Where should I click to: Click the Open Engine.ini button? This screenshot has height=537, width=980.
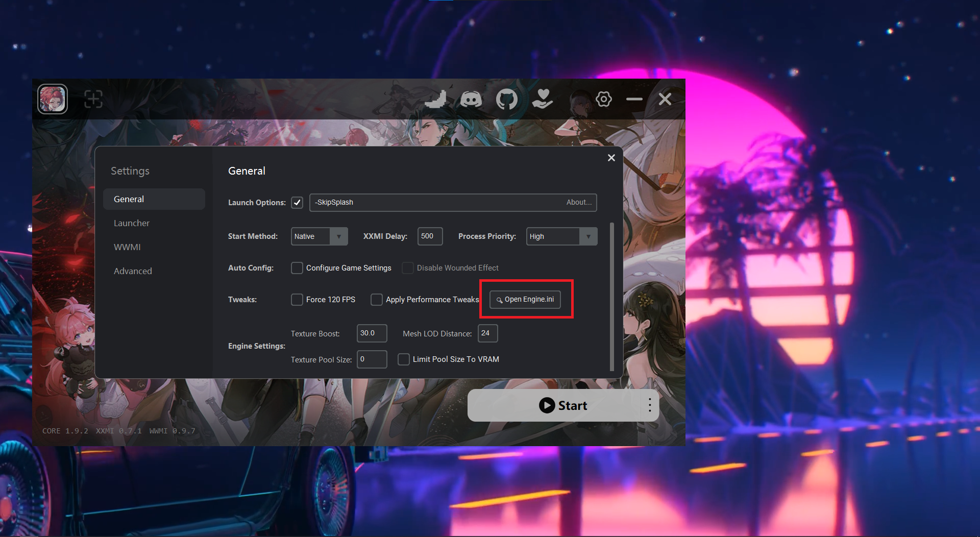point(525,300)
